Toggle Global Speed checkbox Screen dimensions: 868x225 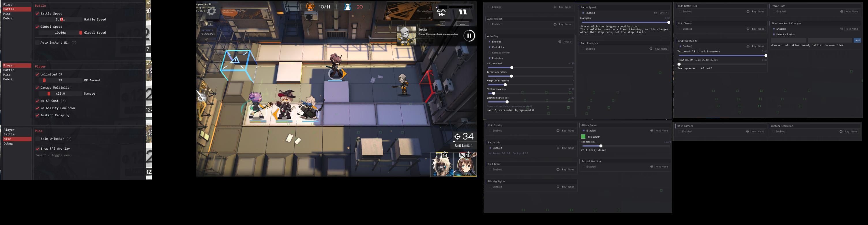pos(37,27)
